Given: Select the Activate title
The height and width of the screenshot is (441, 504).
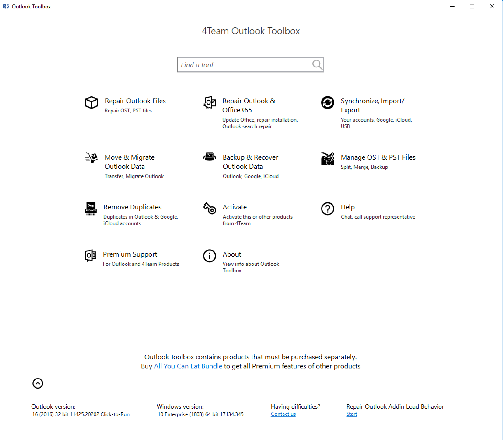Looking at the screenshot, I should pos(235,207).
